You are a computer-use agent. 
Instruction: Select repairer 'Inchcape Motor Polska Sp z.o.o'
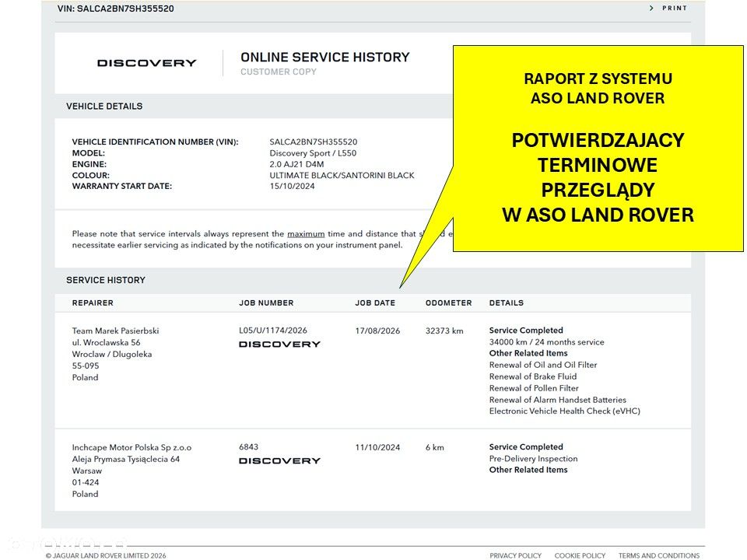coord(132,448)
